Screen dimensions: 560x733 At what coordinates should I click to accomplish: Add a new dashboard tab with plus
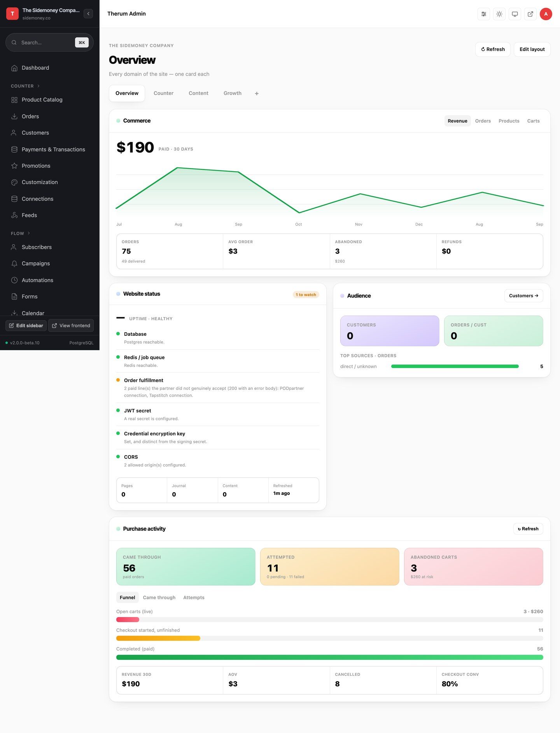point(257,93)
